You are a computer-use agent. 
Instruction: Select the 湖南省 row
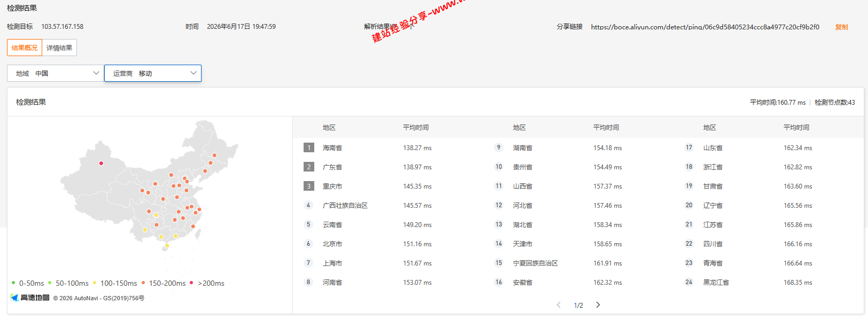[x=578, y=147]
